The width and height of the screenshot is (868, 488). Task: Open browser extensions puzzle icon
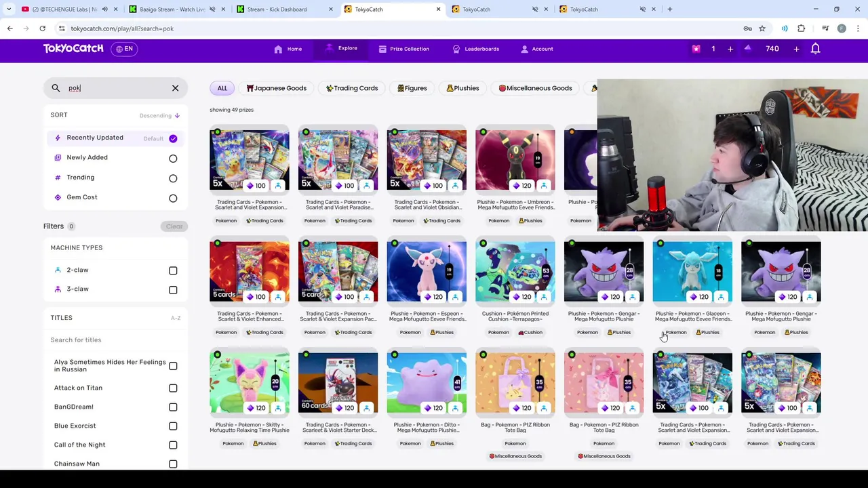801,28
